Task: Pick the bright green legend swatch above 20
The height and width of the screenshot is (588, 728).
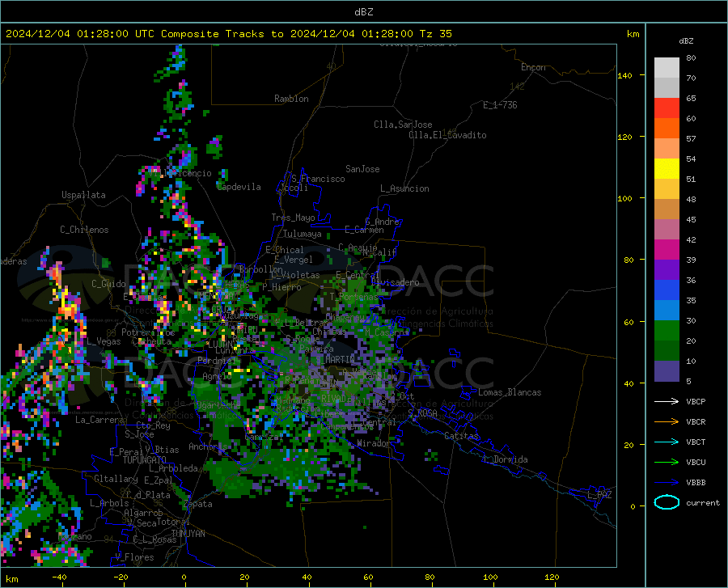Action: click(x=667, y=331)
